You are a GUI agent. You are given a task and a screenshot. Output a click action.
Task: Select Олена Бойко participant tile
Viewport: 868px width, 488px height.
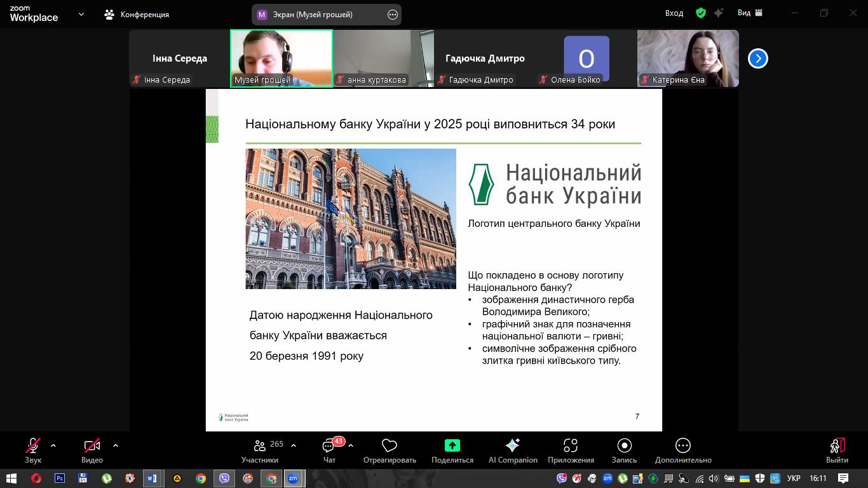click(587, 58)
